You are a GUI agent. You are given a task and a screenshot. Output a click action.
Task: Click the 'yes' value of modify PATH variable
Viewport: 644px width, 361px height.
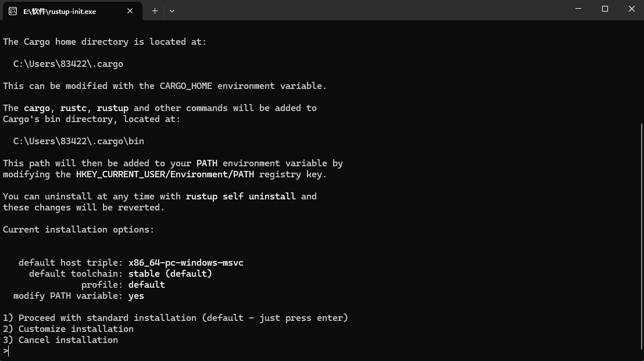click(x=136, y=296)
